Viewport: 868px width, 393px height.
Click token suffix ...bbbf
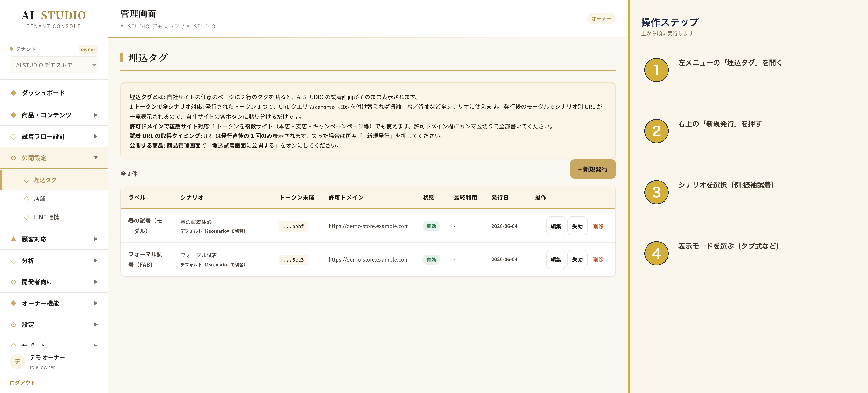pyautogui.click(x=294, y=226)
